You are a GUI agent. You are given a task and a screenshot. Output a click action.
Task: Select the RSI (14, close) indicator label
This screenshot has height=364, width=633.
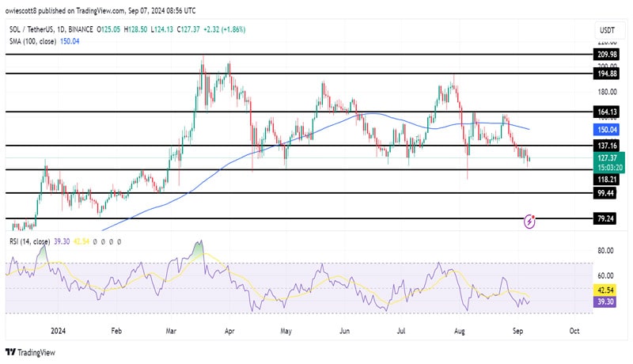click(x=30, y=241)
